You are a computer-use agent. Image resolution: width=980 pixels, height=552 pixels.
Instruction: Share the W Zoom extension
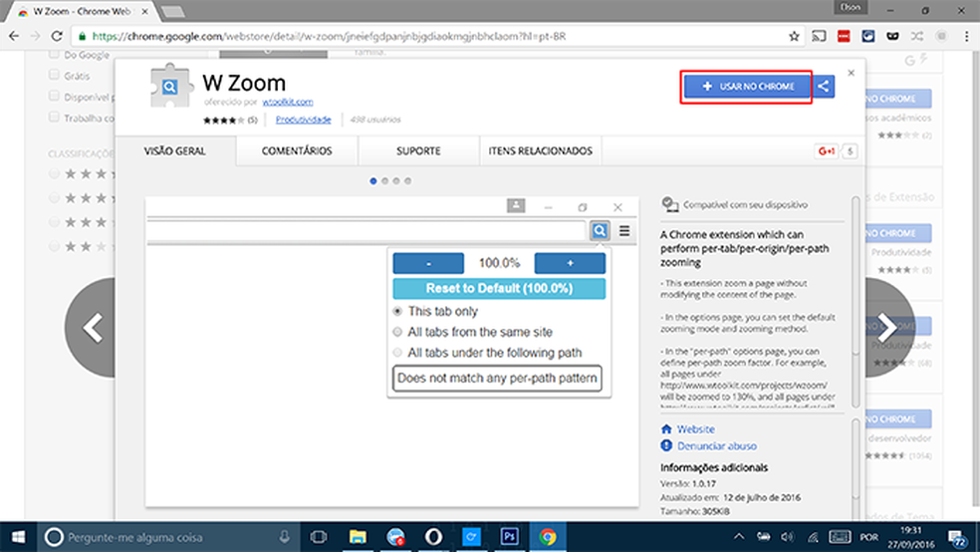824,87
